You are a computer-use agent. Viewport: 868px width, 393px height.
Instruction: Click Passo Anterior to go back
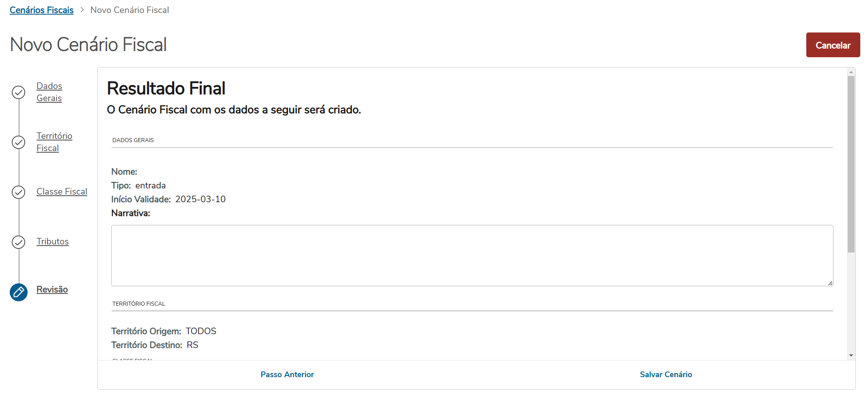287,375
